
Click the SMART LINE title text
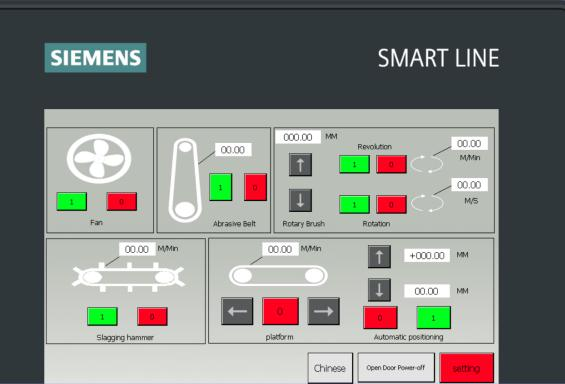(439, 58)
